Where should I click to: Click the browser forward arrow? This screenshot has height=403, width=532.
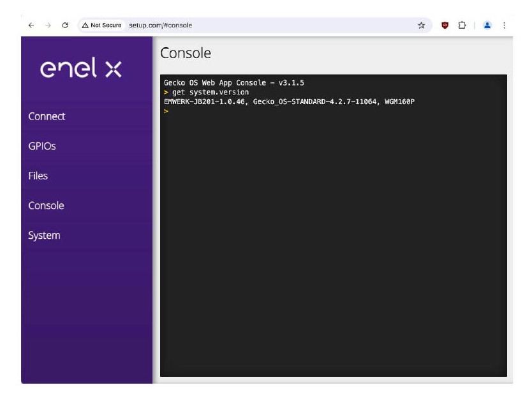(x=48, y=26)
